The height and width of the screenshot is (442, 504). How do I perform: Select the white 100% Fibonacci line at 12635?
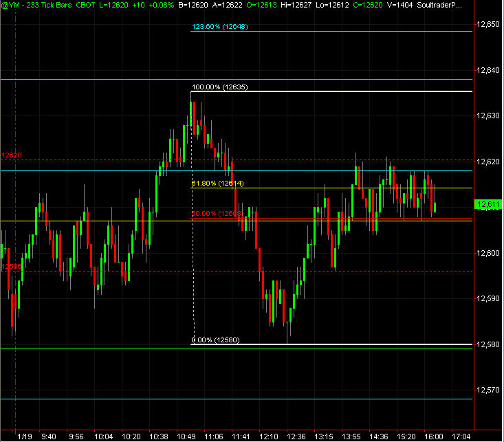point(331,91)
